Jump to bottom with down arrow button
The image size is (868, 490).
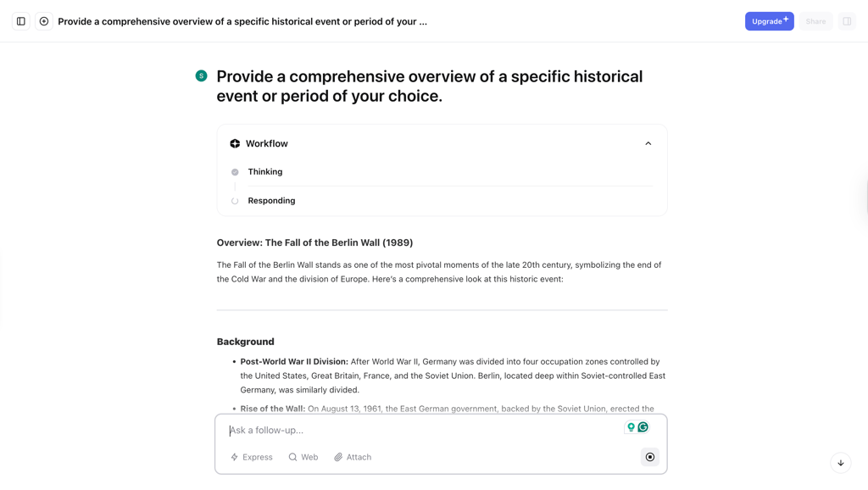point(840,463)
